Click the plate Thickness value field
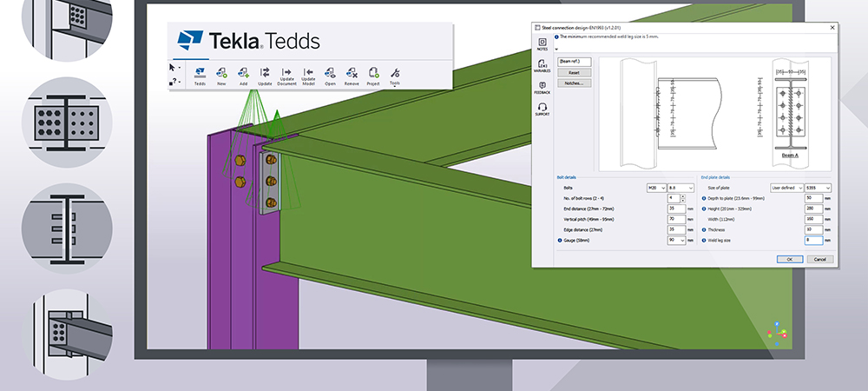868x391 pixels. [x=814, y=230]
